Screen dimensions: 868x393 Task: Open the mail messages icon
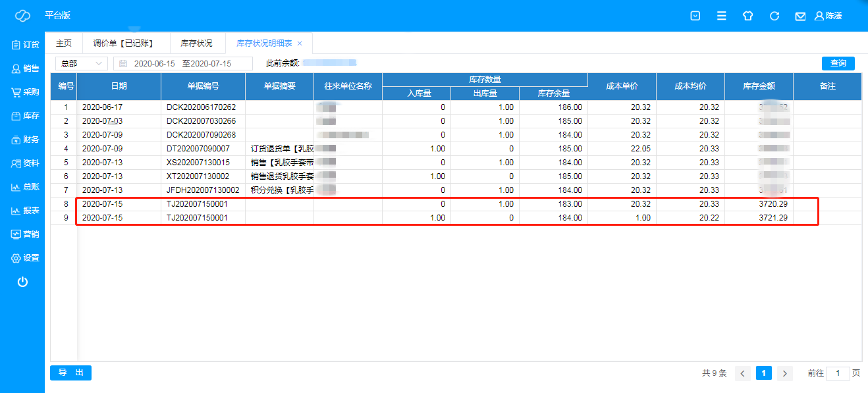coord(800,16)
